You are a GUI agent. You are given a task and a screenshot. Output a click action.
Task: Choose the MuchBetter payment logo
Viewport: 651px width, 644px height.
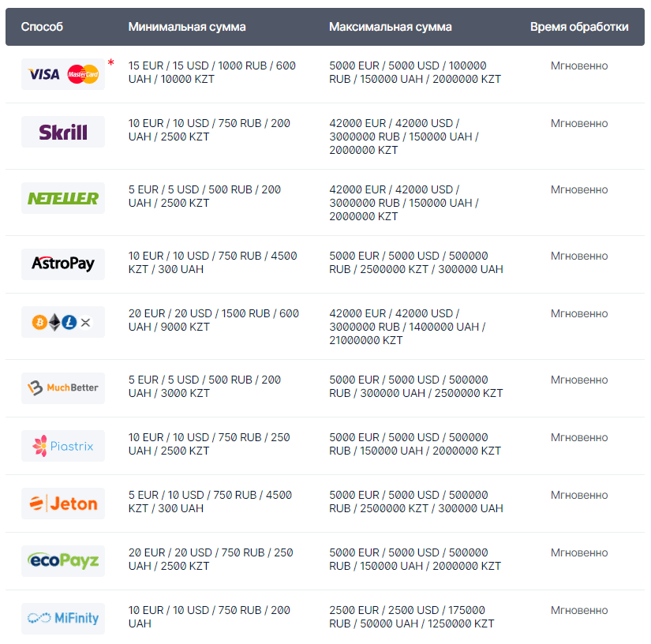pyautogui.click(x=63, y=388)
